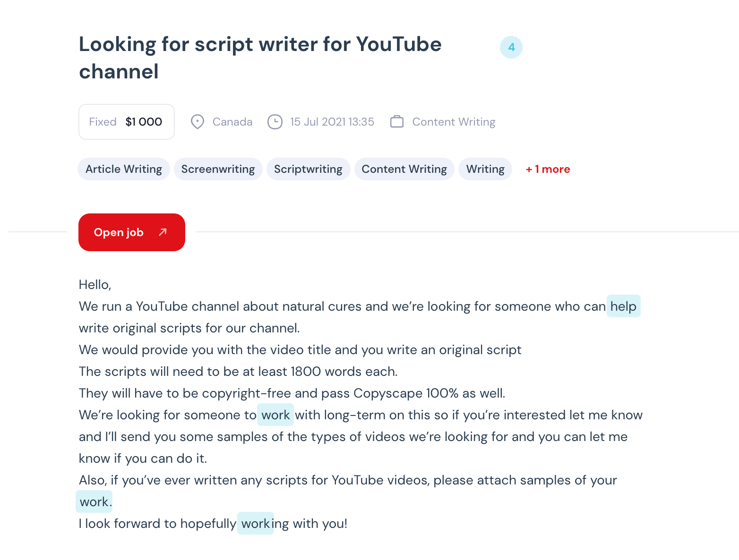Click the location pin icon
739x560 pixels.
197,122
